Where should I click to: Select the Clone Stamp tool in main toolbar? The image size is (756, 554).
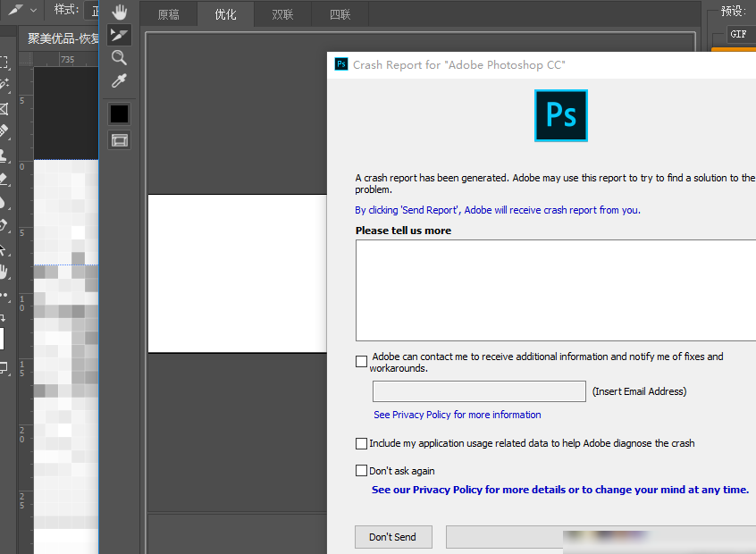click(4, 155)
